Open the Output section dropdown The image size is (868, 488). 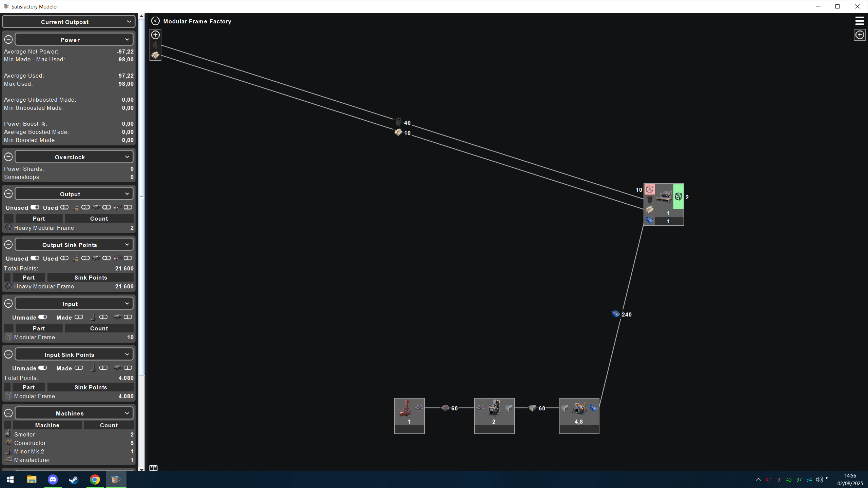[74, 194]
